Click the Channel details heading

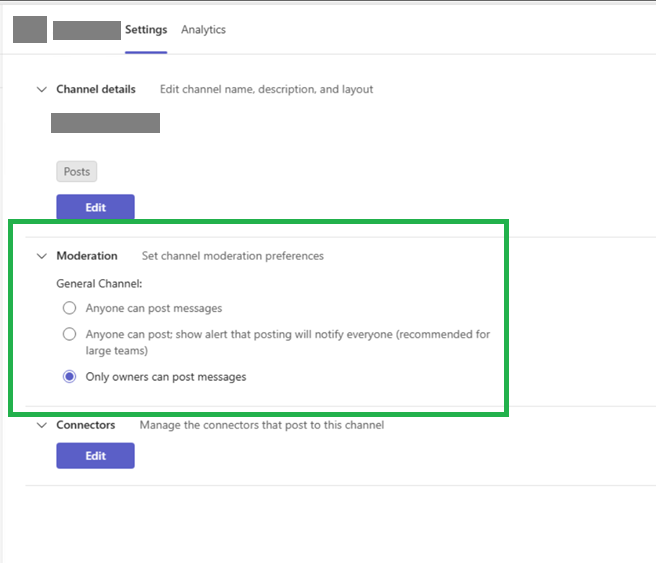click(96, 89)
